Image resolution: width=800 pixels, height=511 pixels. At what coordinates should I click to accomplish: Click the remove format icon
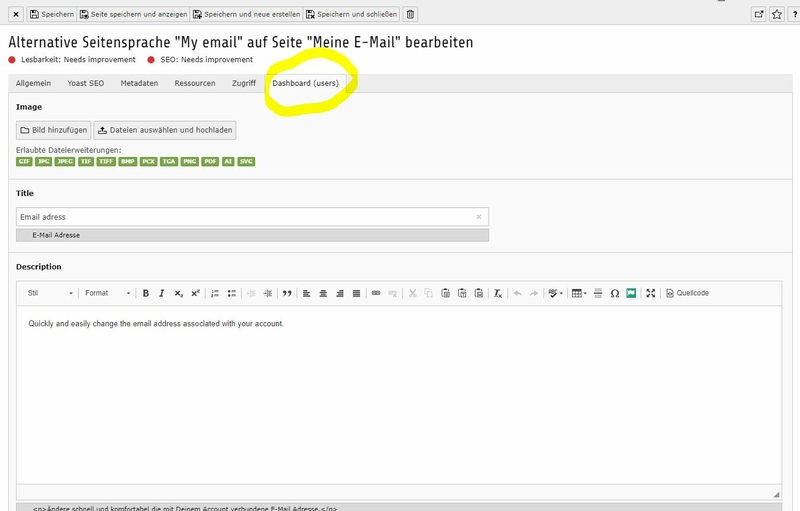click(x=498, y=293)
